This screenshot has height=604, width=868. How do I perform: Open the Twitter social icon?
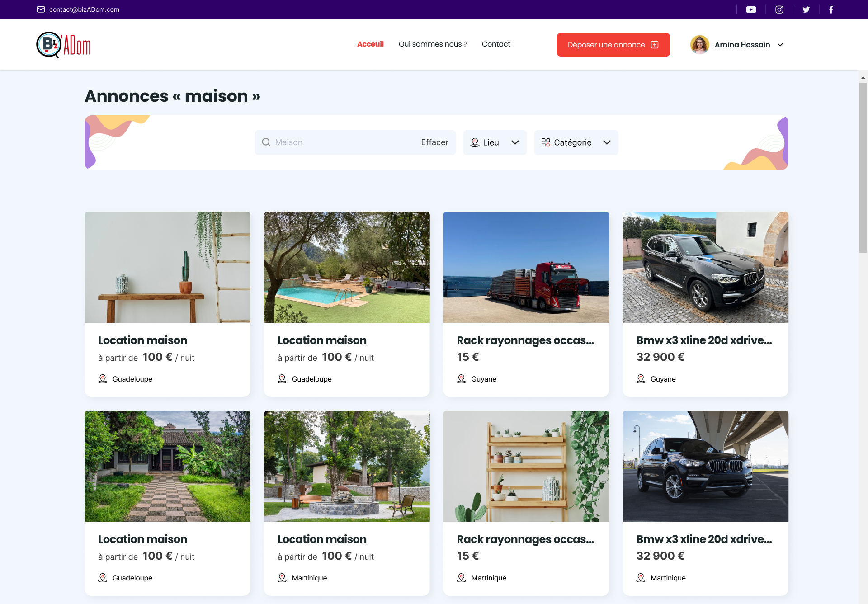point(806,9)
